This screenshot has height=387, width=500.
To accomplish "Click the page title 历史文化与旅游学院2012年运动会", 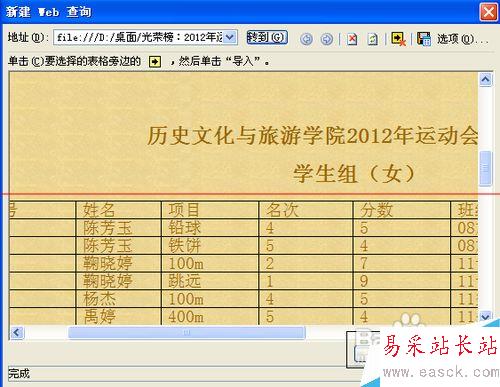I will (313, 136).
